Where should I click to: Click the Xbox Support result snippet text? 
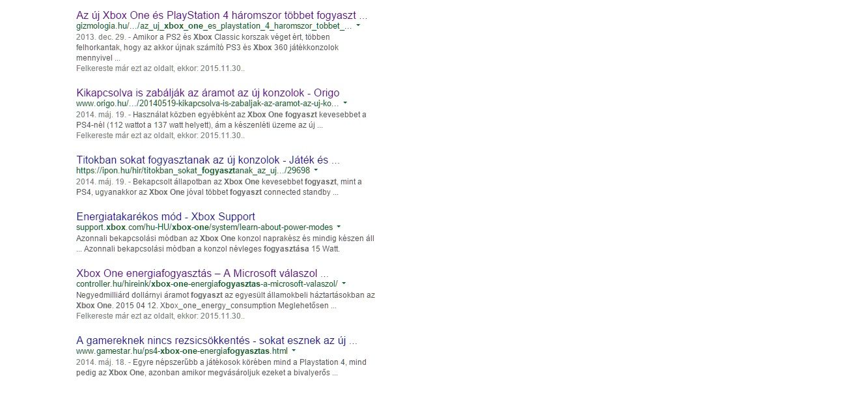click(x=225, y=244)
